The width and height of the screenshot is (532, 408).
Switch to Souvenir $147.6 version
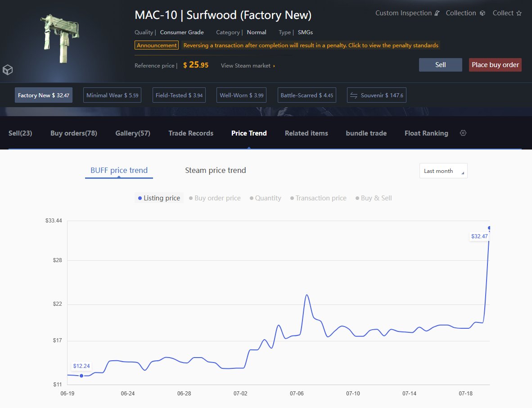(377, 95)
